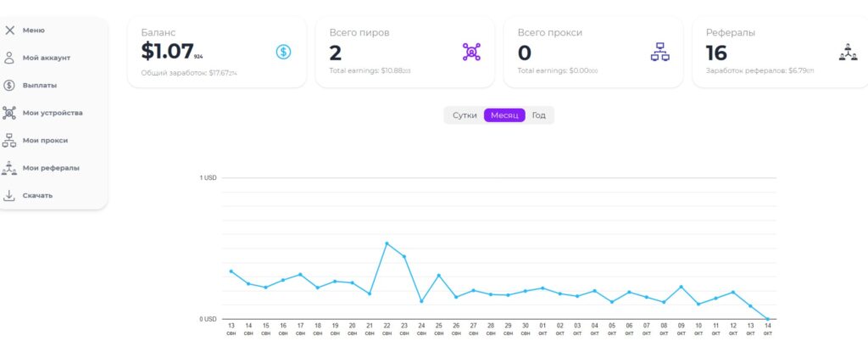
Task: Click the network icon beside Мои прокси
Action: (x=8, y=141)
